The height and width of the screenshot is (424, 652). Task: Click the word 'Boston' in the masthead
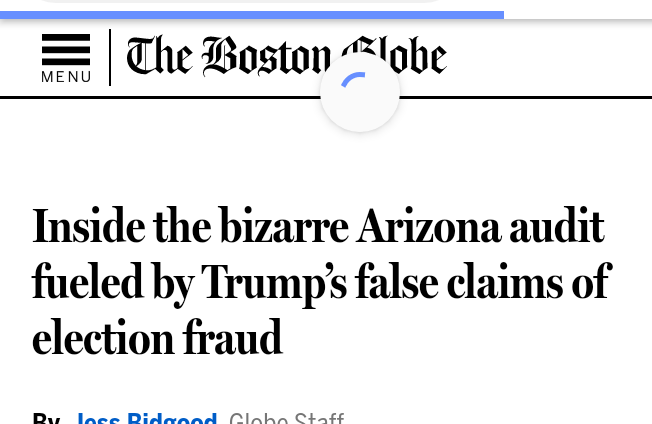[266, 56]
